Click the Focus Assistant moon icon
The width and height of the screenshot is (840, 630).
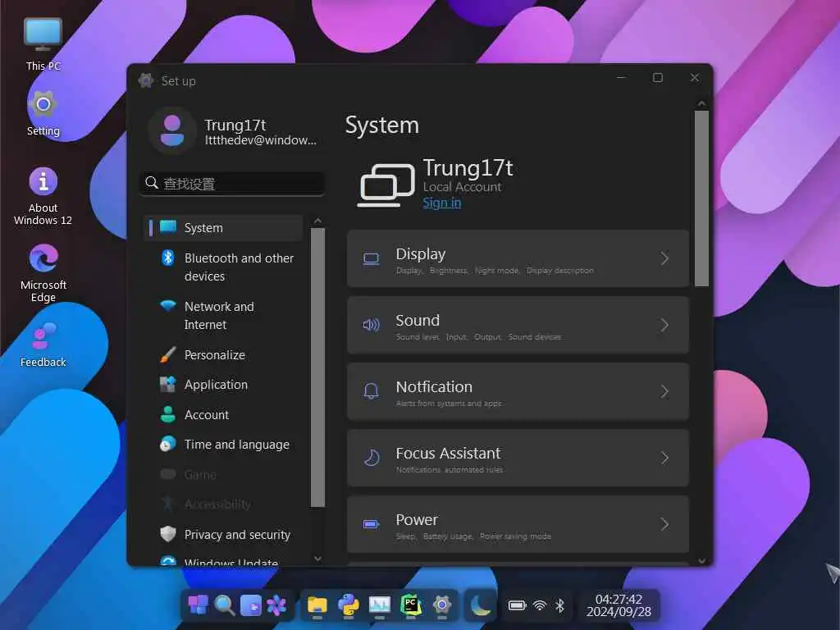[x=372, y=458]
